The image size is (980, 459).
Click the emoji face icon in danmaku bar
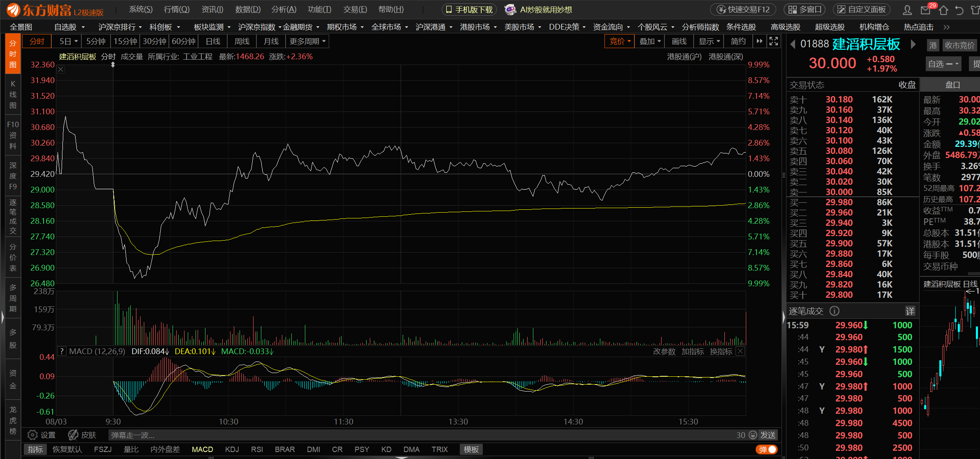(753, 435)
